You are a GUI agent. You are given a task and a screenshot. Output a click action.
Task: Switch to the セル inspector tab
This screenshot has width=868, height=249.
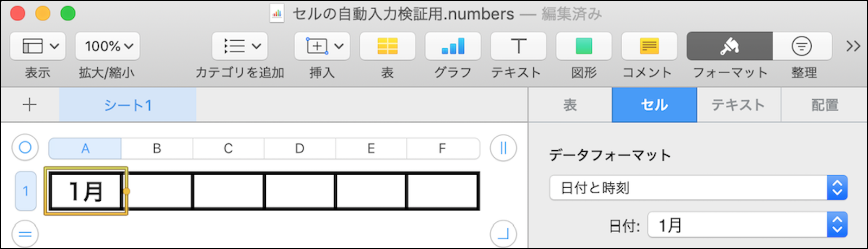point(654,105)
